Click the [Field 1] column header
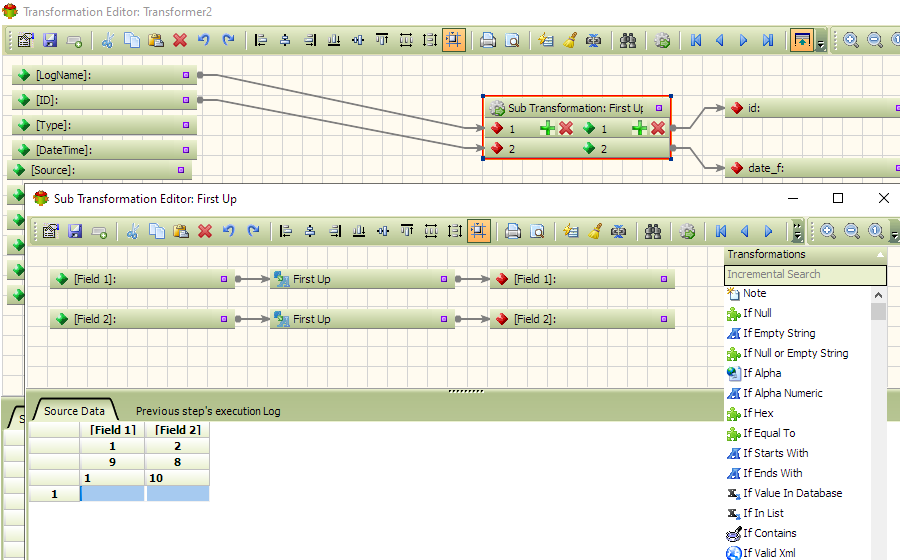 [112, 430]
